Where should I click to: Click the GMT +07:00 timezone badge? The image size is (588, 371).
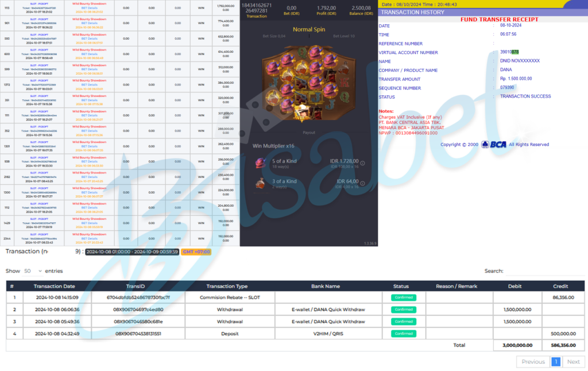(x=196, y=252)
